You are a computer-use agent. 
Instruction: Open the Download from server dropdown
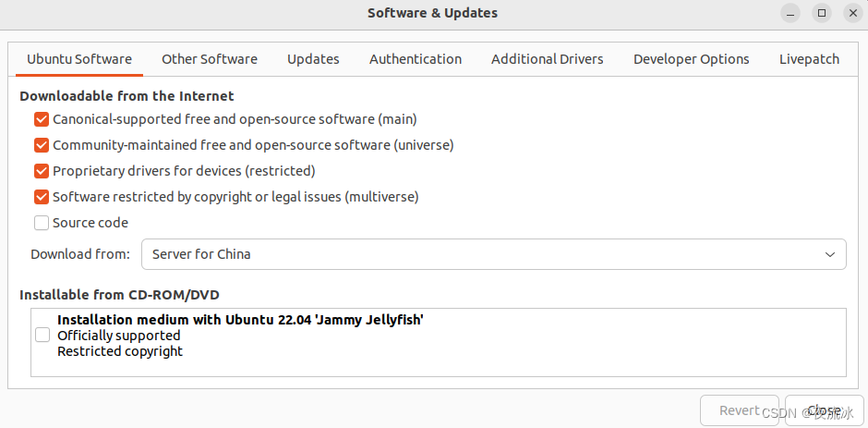pos(494,254)
